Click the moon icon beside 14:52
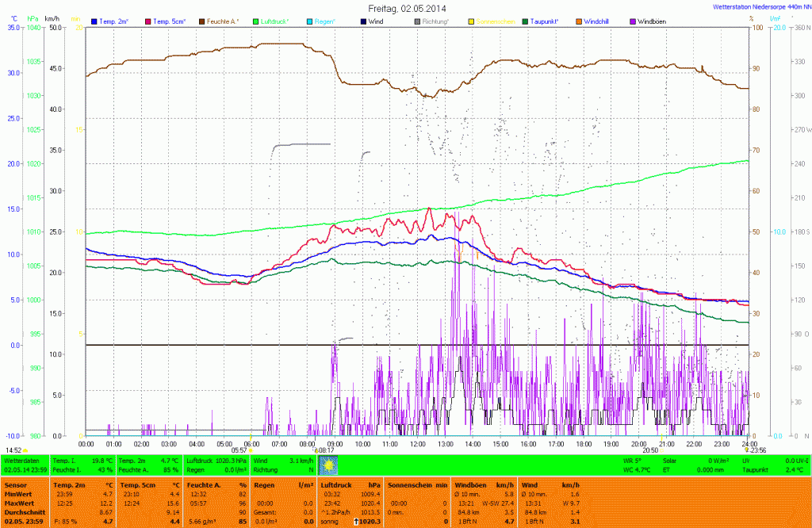This screenshot has height=528, width=812. pos(26,450)
